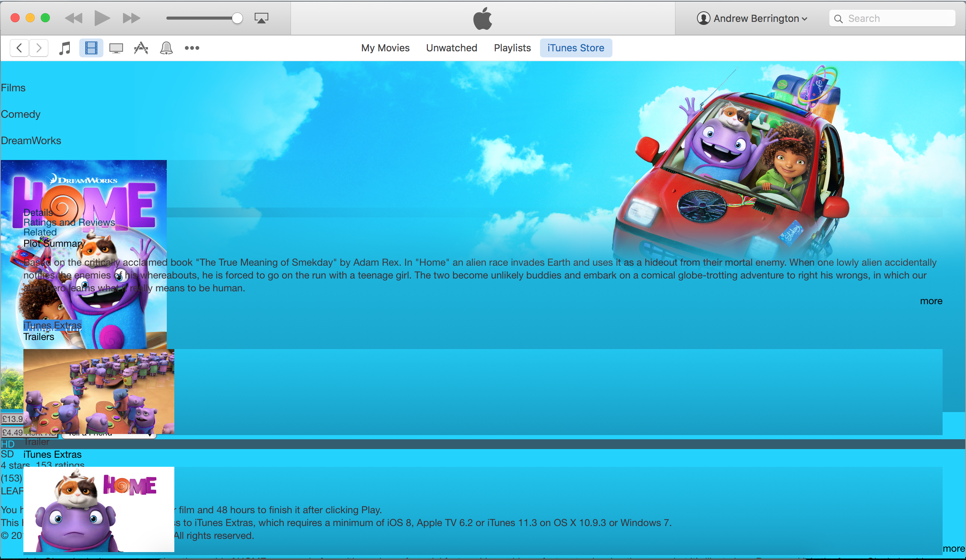Click the 'Trailer' caption under the thumbnail

coord(37,442)
